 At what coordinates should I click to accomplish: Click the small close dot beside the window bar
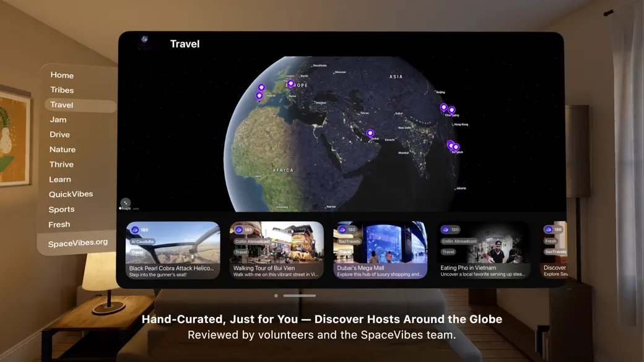[x=276, y=296]
